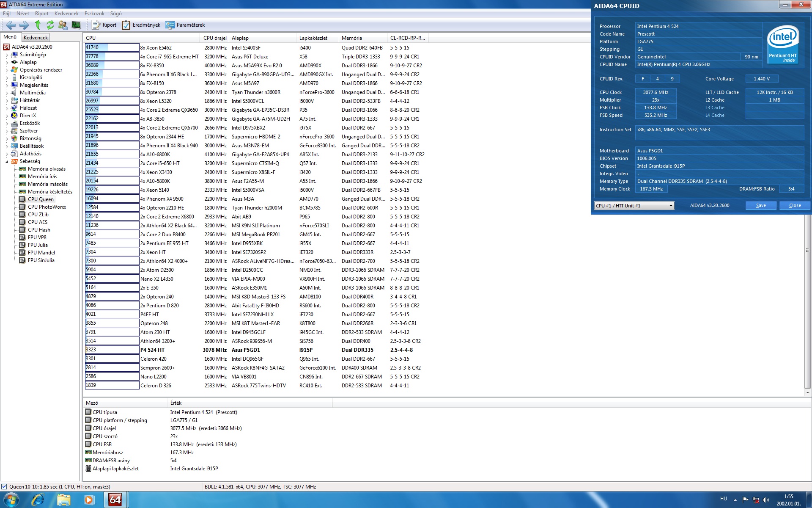812x508 pixels.
Task: Go back with the blue left arrow
Action: point(11,25)
